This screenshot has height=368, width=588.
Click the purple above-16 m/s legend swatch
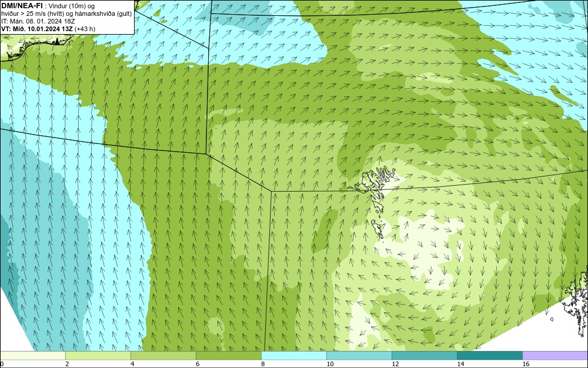[x=555, y=356]
